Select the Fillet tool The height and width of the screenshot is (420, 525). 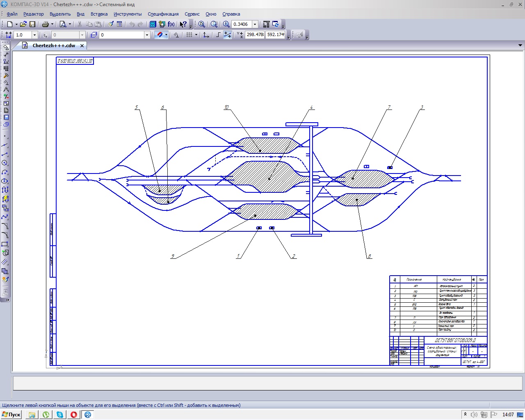(5, 235)
